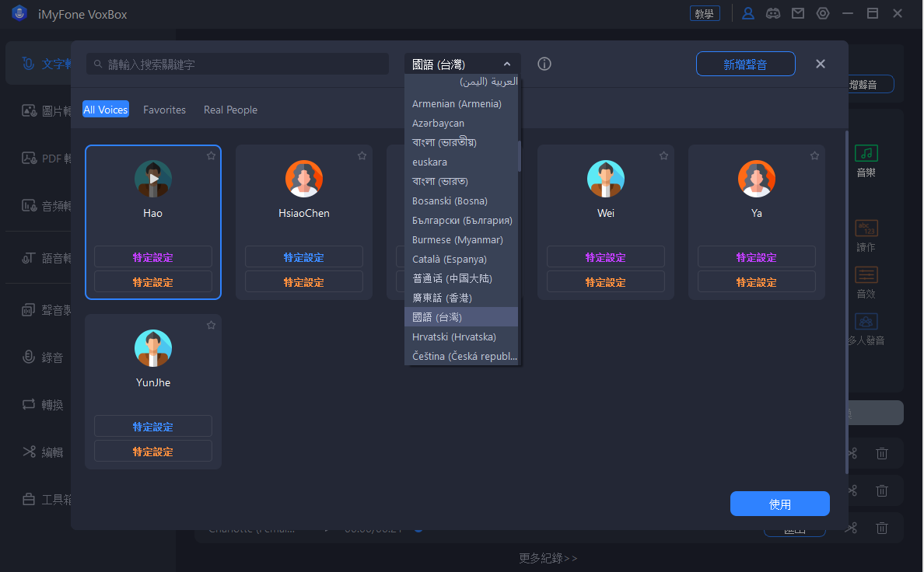Viewport: 924px width, 572px height.
Task: Switch to the Real People tab
Action: pyautogui.click(x=230, y=110)
